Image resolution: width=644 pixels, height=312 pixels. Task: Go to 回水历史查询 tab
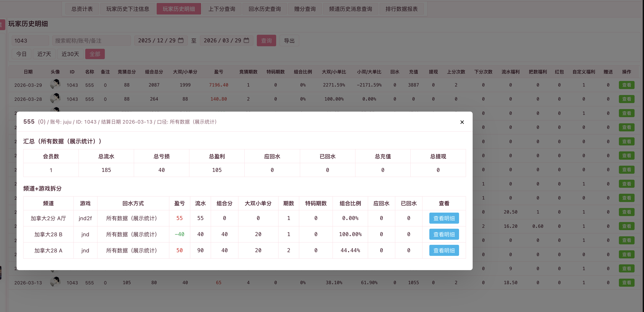point(264,9)
